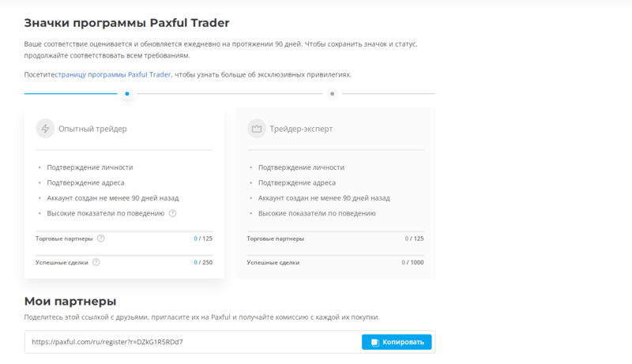
Task: Click the lightning bolt Experienced trader badge icon
Action: [x=45, y=129]
